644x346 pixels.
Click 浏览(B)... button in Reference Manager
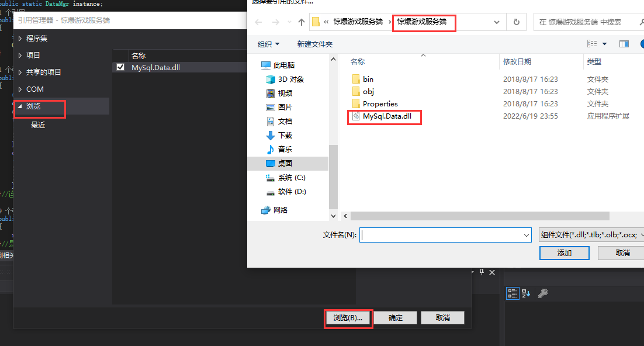click(x=348, y=317)
